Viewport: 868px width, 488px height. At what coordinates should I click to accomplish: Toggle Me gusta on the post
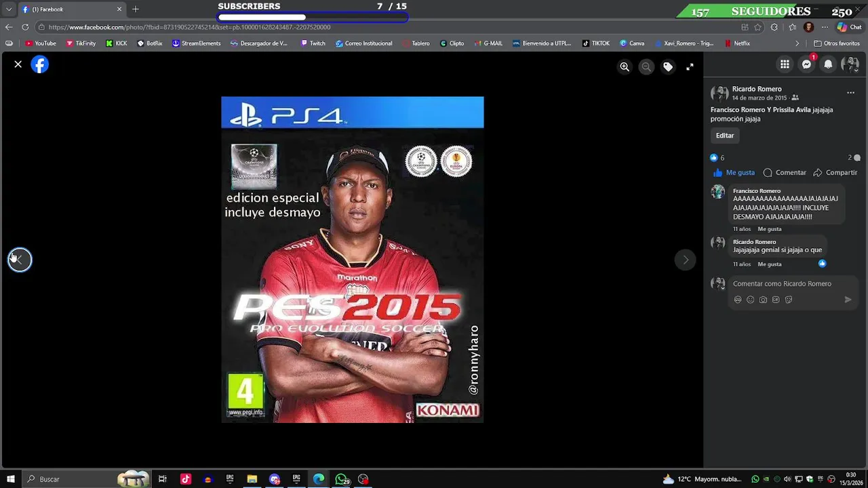pos(734,173)
